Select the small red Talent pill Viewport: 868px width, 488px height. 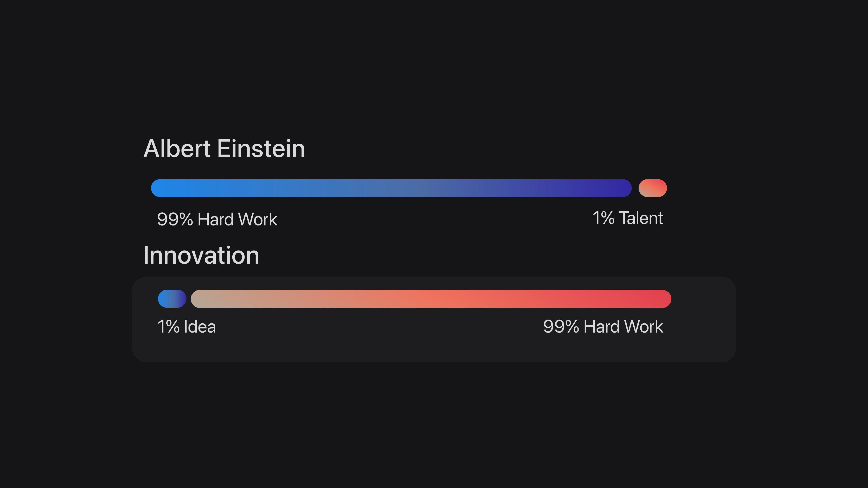pyautogui.click(x=652, y=188)
